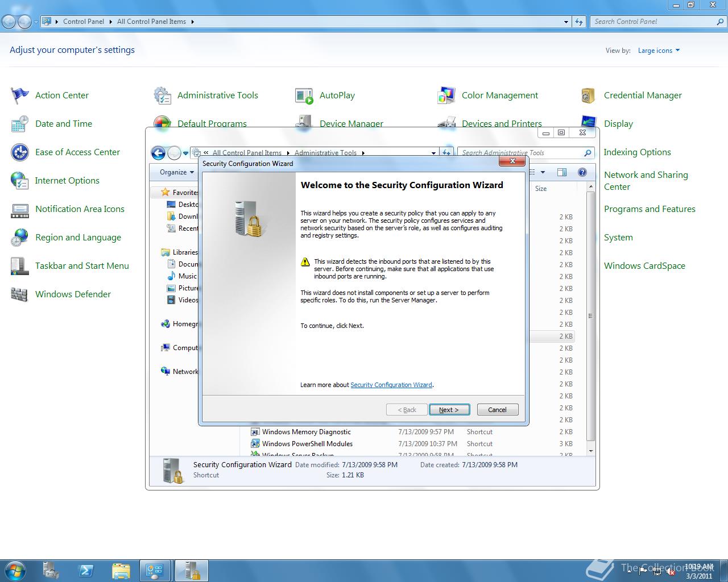Viewport: 728px width, 582px height.
Task: Open the Windows Start button
Action: tap(15, 570)
